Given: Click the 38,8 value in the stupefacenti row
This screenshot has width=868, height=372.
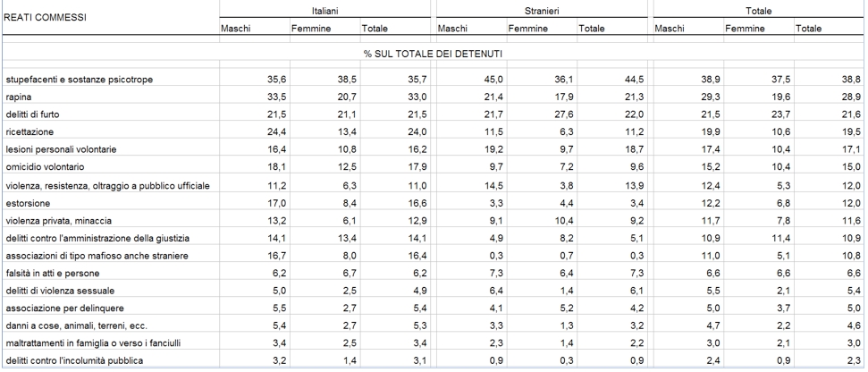Looking at the screenshot, I should [847, 80].
